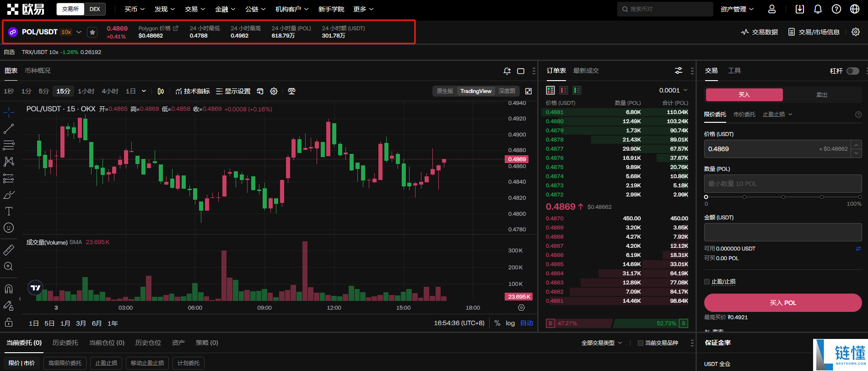Switch to the 交易所 exchange mode
The width and height of the screenshot is (868, 371).
click(70, 9)
